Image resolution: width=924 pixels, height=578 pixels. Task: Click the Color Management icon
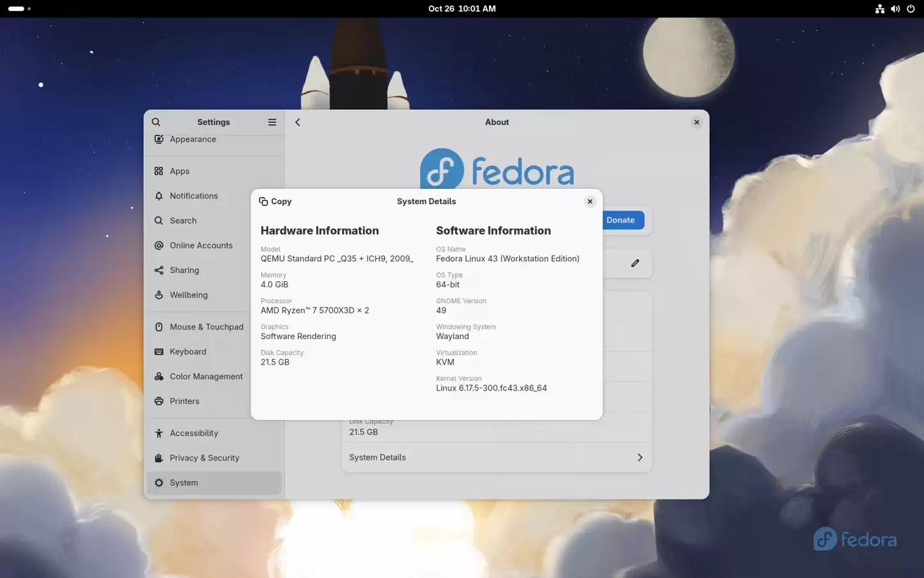(158, 376)
